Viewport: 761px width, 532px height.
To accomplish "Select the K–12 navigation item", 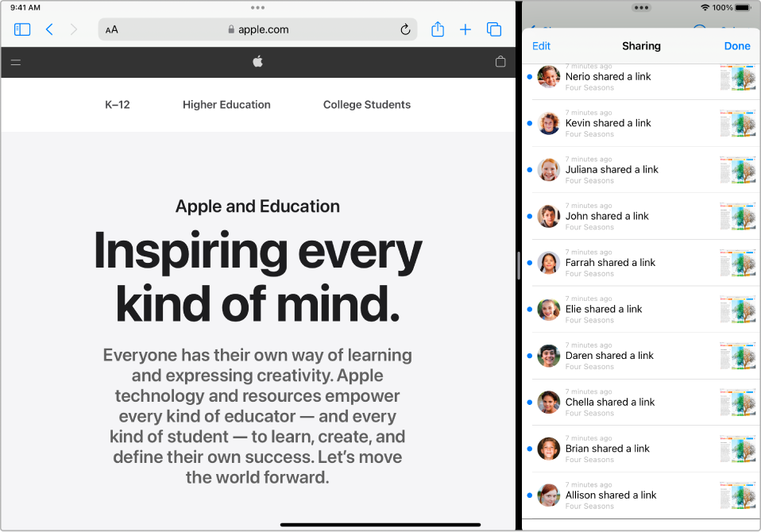I will (x=118, y=104).
